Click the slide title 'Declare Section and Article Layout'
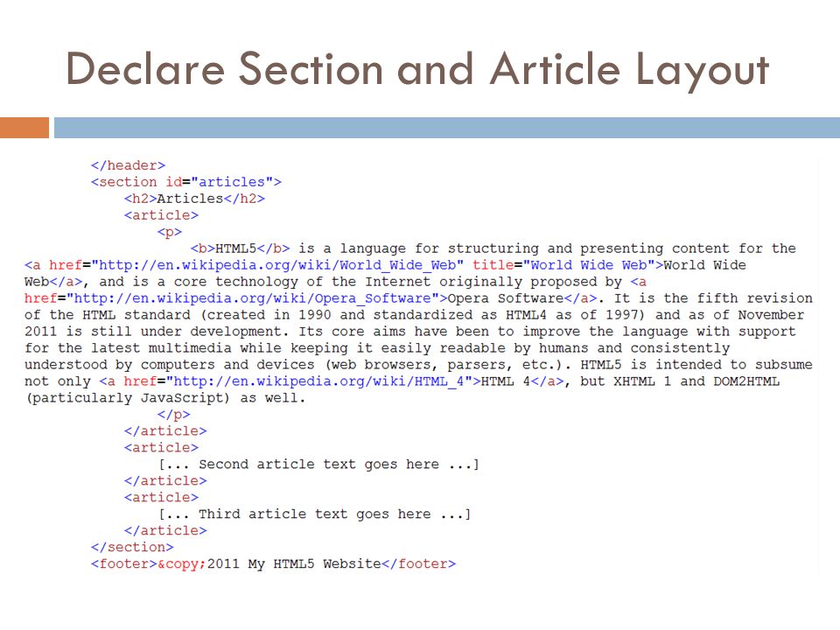Viewport: 840px width, 630px height. [x=417, y=70]
